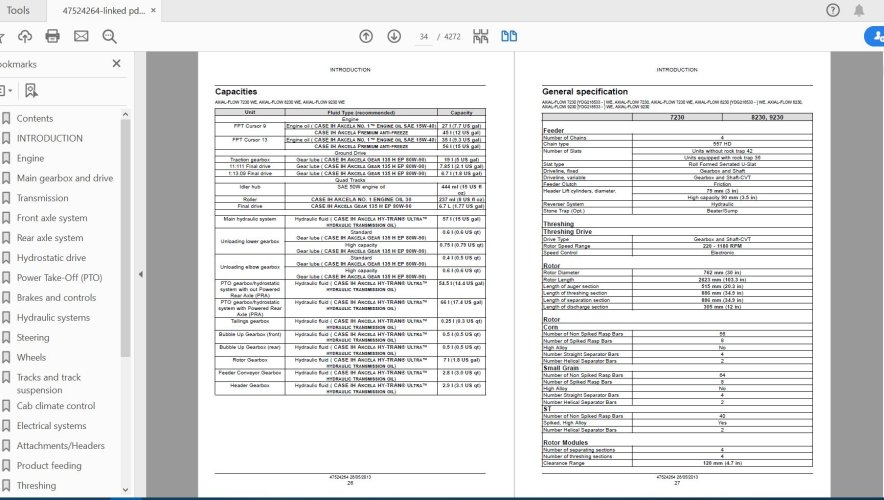This screenshot has height=500, width=884.
Task: Open the Engine bookmark
Action: pyautogui.click(x=30, y=158)
